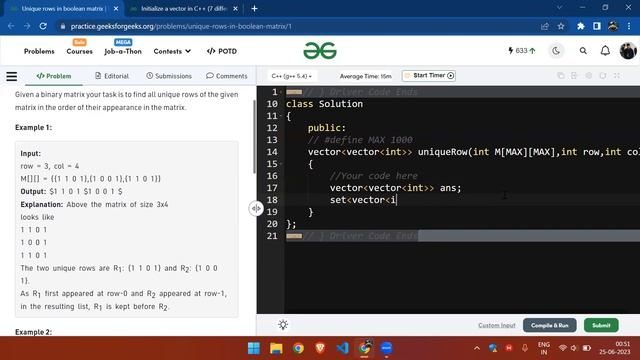The height and width of the screenshot is (360, 640).
Task: Expand folded driver code on line 21
Action: click(x=294, y=236)
